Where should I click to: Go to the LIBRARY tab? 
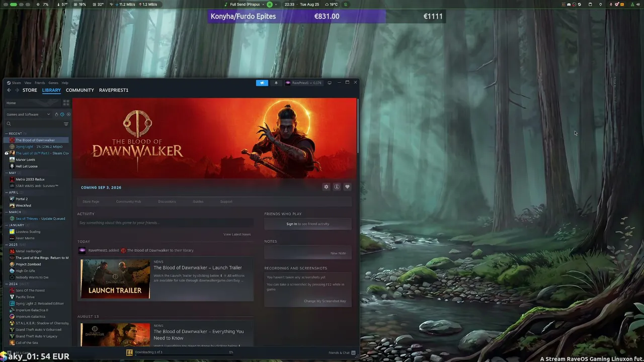click(51, 90)
